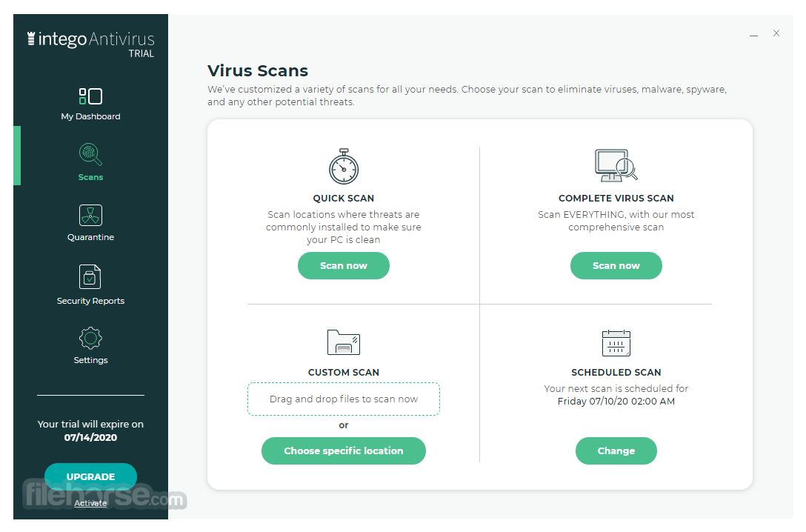Select the Scans menu label
The width and height of the screenshot is (806, 532).
point(90,177)
